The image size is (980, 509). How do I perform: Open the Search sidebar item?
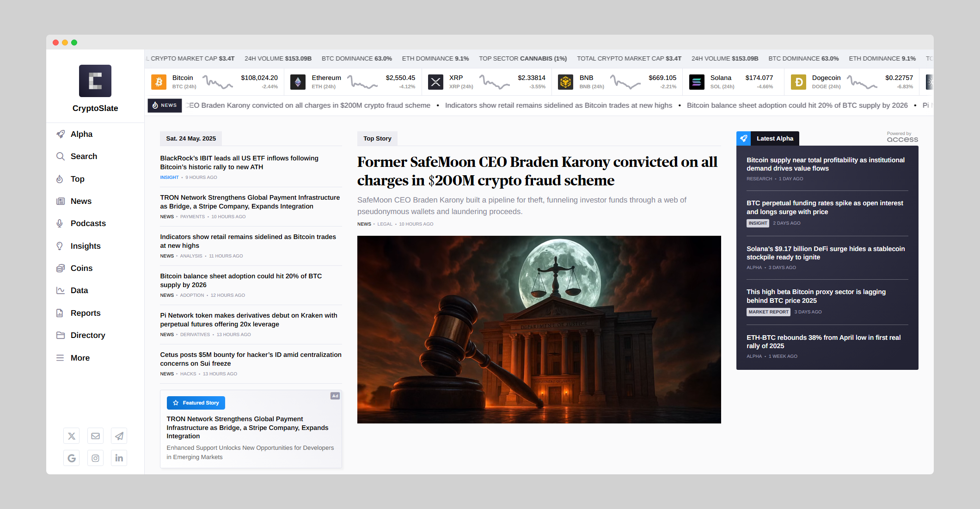(83, 156)
